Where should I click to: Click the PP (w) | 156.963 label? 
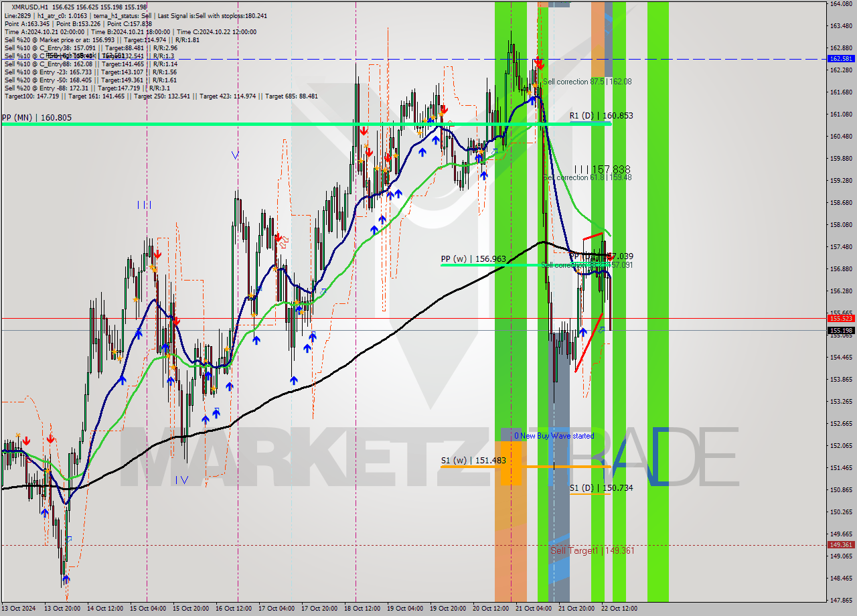tap(473, 258)
